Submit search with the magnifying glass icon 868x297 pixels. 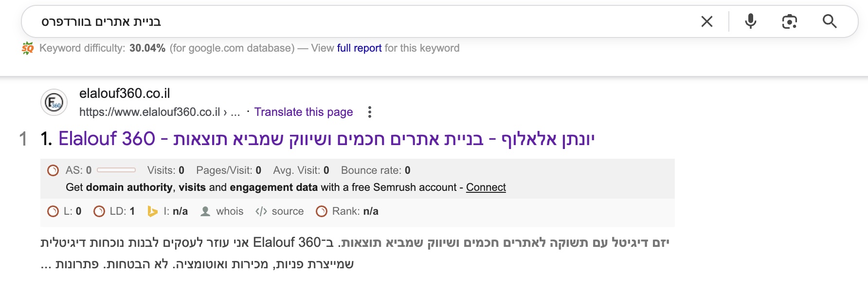(829, 21)
